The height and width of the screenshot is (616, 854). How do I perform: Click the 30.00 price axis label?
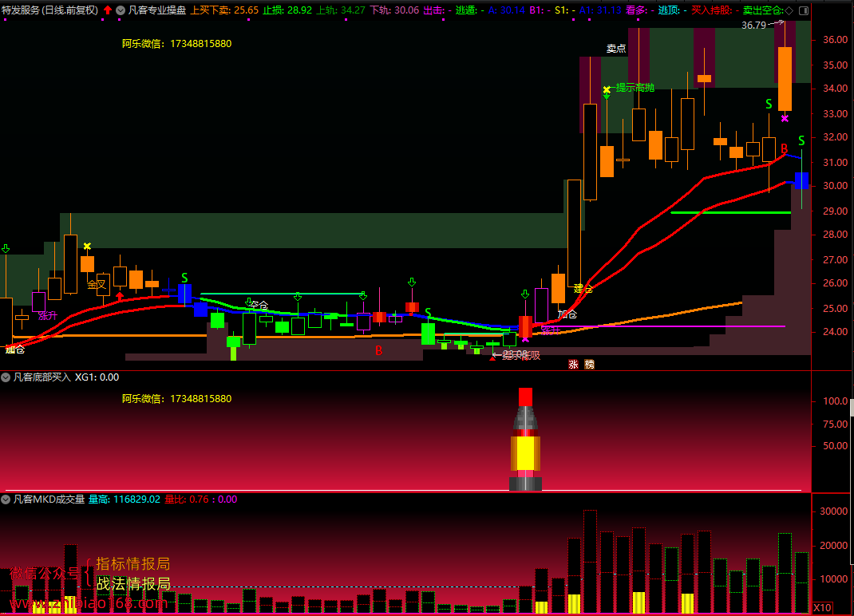click(835, 186)
